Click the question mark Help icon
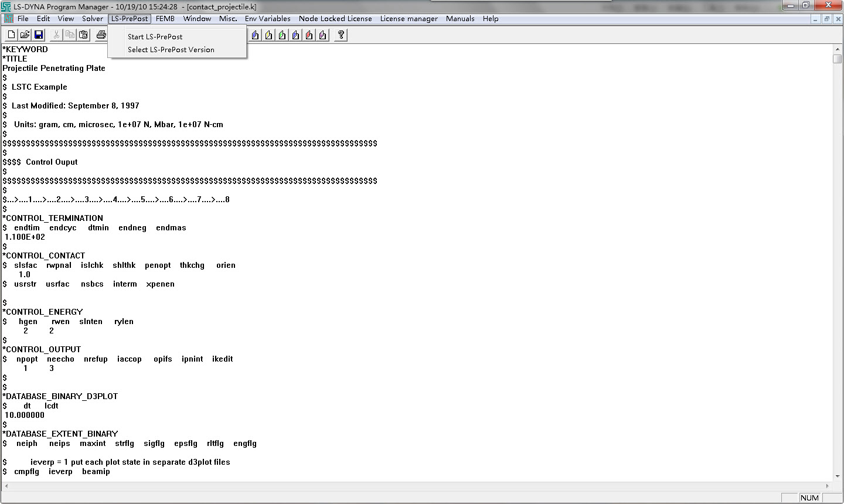The width and height of the screenshot is (844, 504). click(x=341, y=35)
